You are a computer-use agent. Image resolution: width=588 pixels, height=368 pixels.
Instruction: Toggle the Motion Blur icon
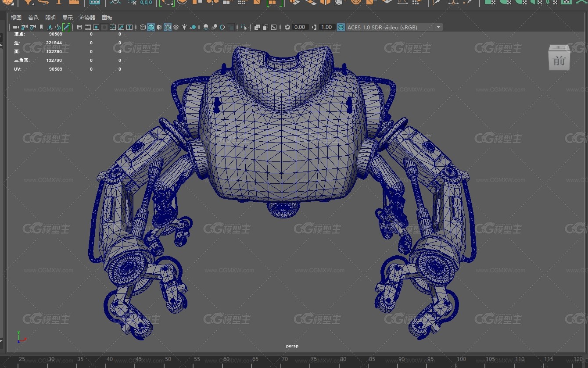click(215, 27)
